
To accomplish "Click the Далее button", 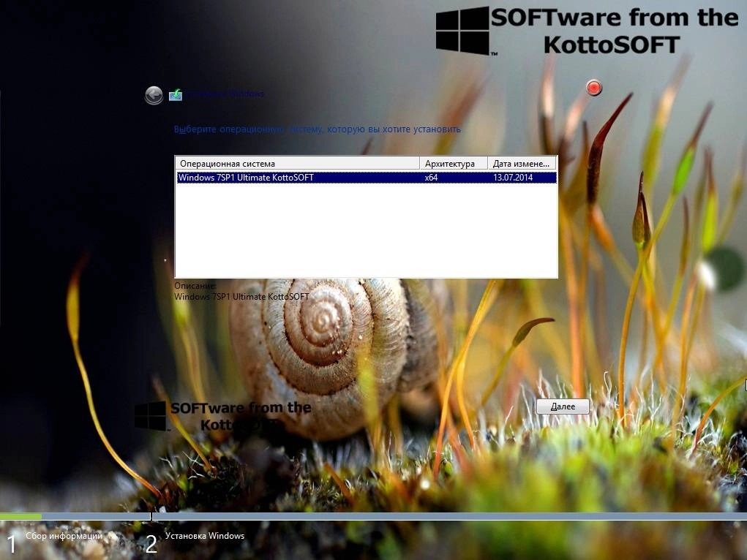I will click(563, 406).
